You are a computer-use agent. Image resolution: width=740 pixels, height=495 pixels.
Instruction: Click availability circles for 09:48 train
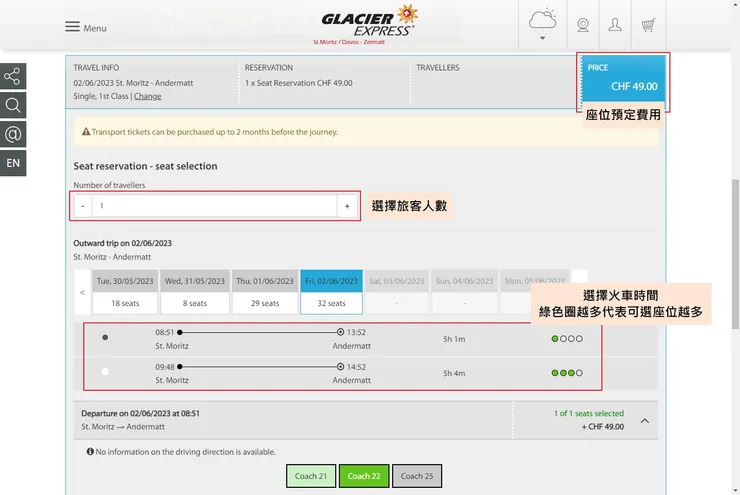(x=567, y=373)
